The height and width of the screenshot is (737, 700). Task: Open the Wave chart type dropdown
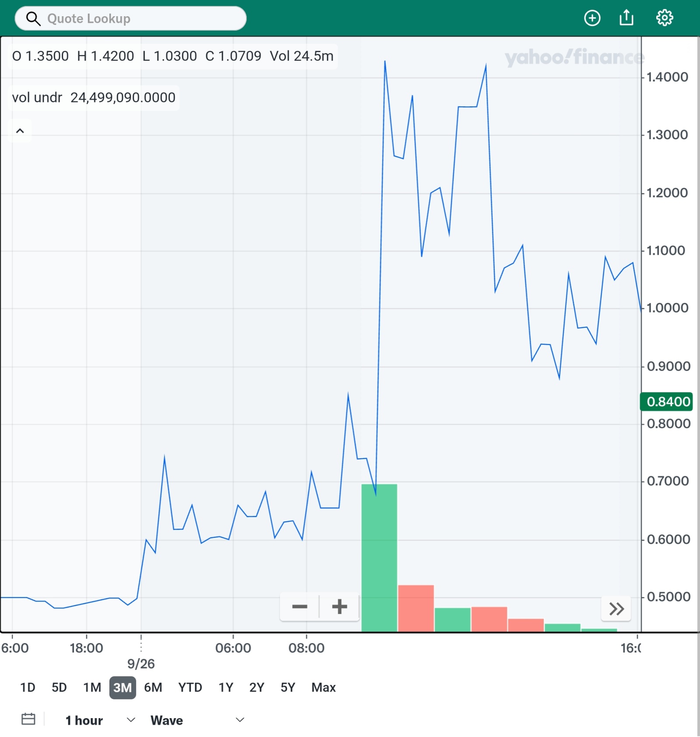(197, 720)
